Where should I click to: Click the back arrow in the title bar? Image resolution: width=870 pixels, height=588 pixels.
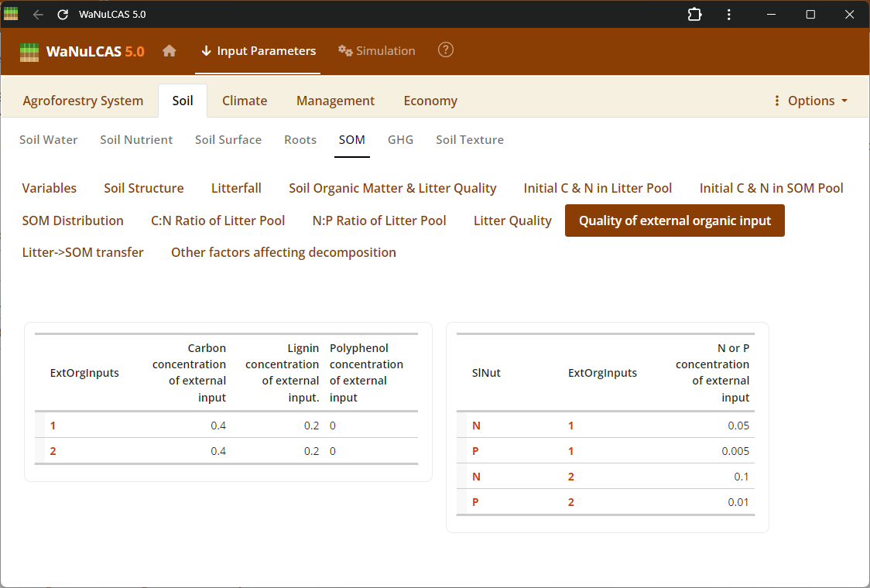pyautogui.click(x=38, y=15)
